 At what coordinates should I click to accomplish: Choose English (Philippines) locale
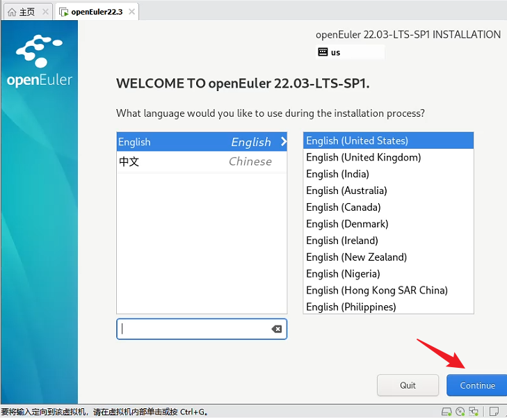(x=388, y=307)
